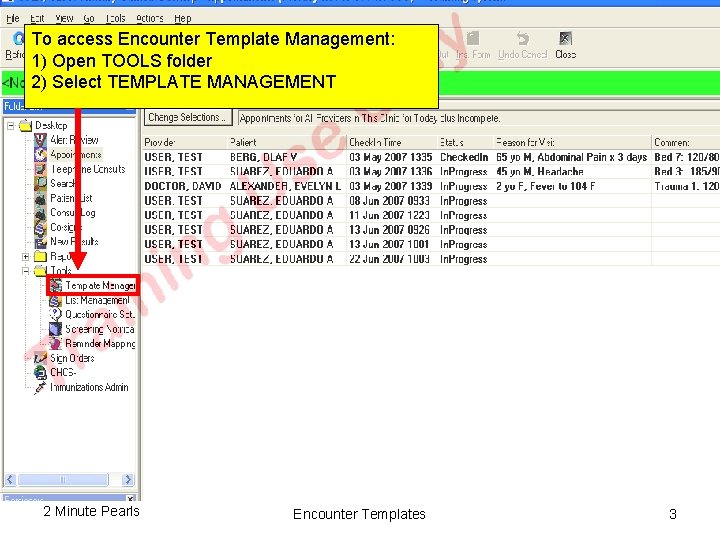Viewport: 720px width, 540px height.
Task: Select List Management tree label
Action: [x=97, y=300]
